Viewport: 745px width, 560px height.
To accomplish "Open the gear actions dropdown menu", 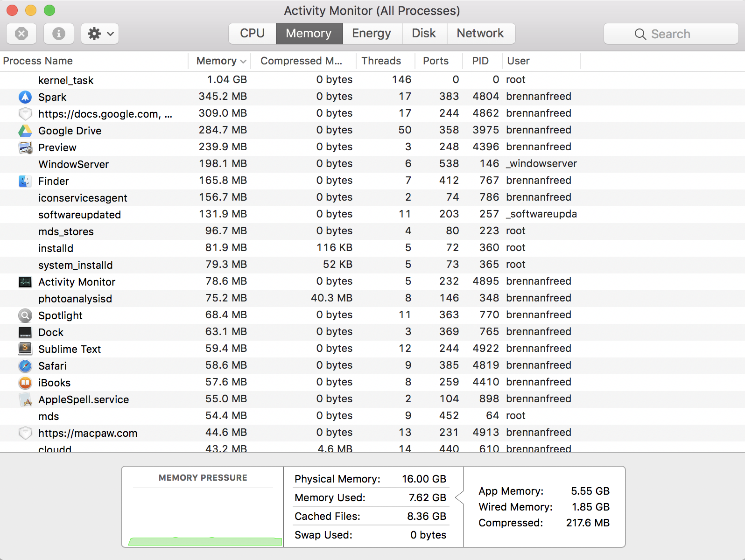I will pos(100,34).
